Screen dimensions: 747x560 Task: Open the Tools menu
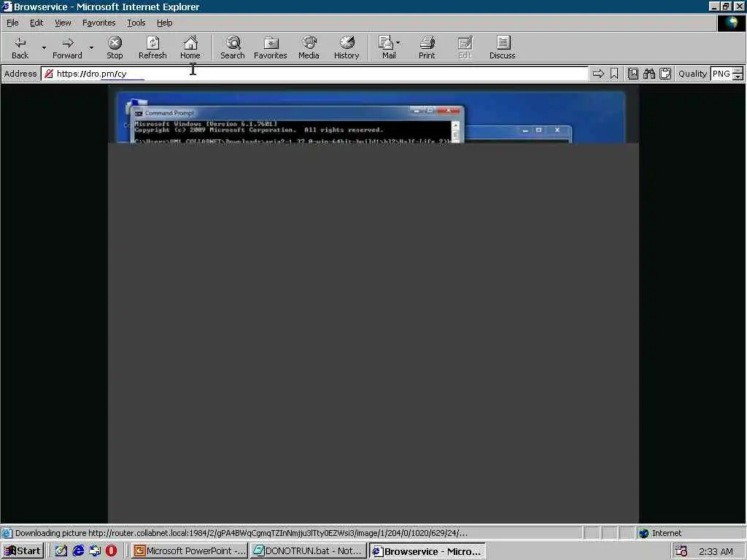tap(136, 23)
